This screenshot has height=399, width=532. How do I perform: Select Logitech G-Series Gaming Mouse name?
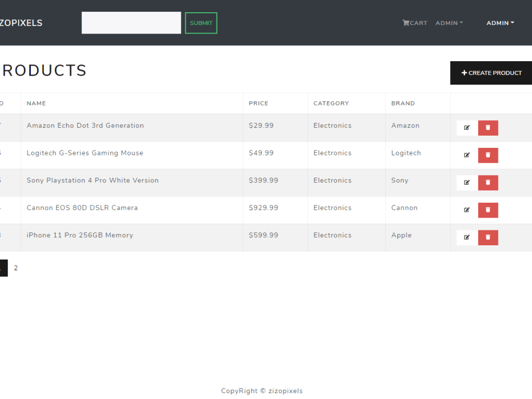tap(85, 153)
